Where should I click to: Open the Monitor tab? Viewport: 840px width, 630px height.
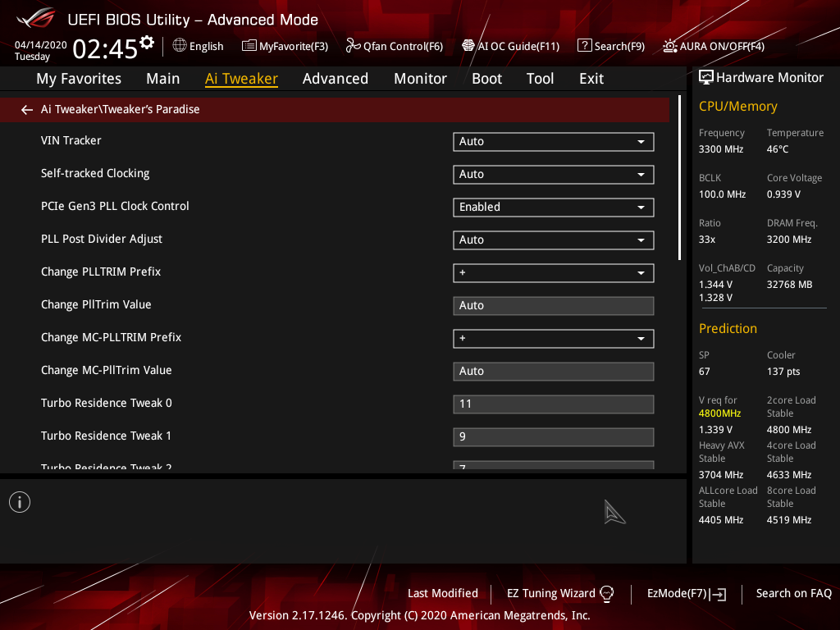(421, 79)
